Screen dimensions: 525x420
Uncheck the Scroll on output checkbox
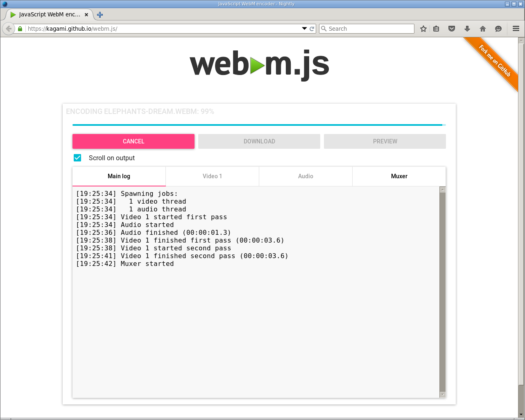[x=77, y=158]
